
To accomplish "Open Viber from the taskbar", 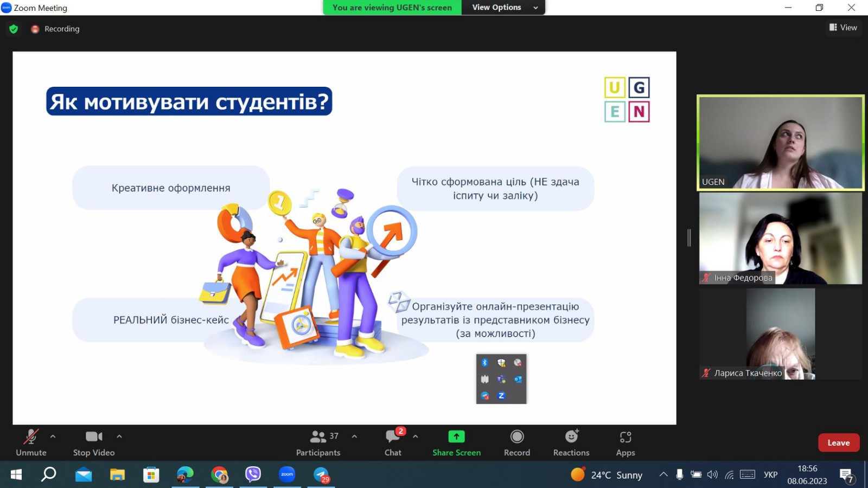I will pos(253,475).
